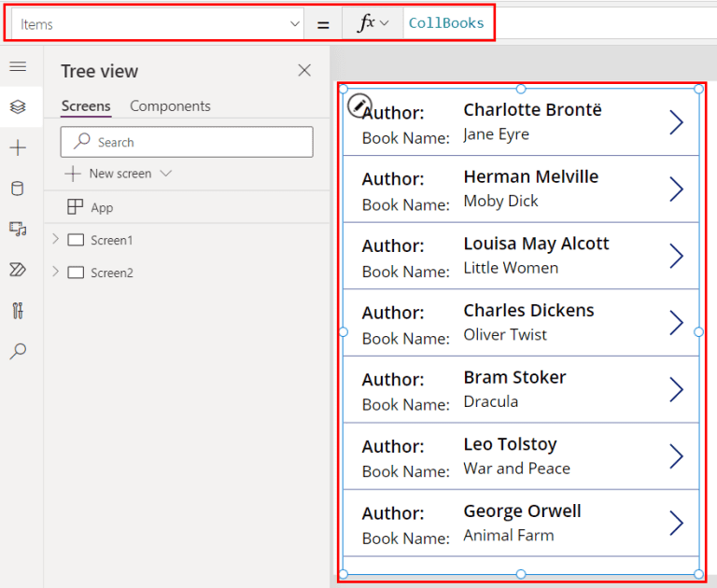Viewport: 717px width, 588px height.
Task: Open the hamburger menu in left rail
Action: point(18,67)
